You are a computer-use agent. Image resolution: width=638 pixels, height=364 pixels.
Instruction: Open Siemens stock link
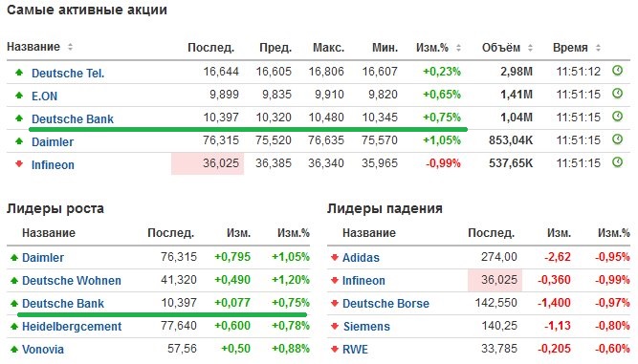point(366,326)
